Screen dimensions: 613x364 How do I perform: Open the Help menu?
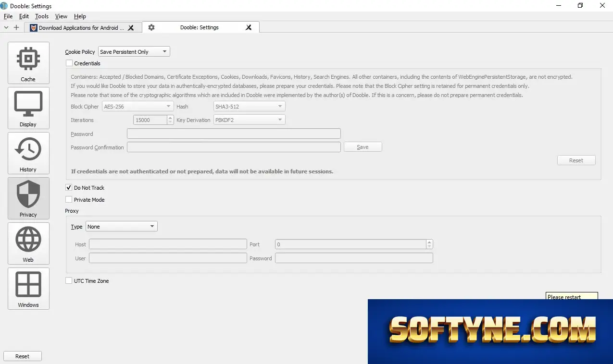click(x=80, y=16)
